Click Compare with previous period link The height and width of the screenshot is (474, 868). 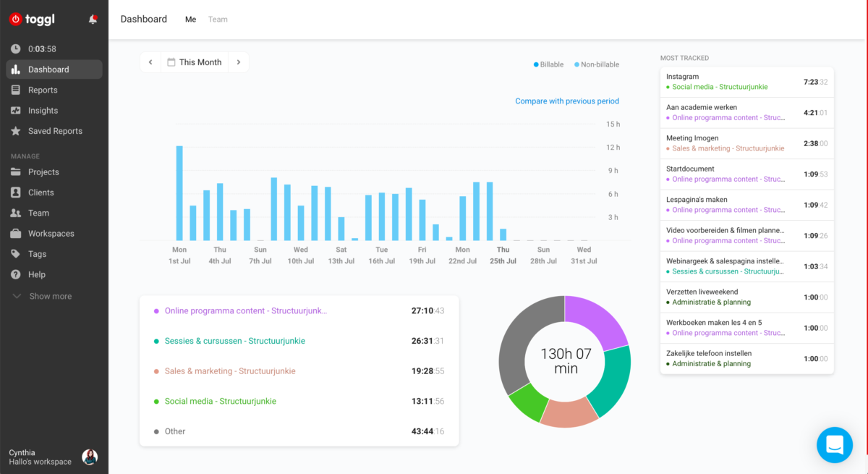(566, 101)
